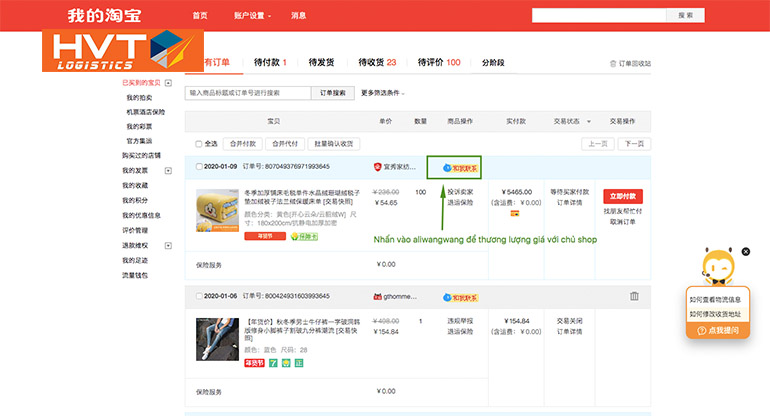Open 购买过的店铺 in the sidebar
770x416 pixels.
(x=141, y=156)
